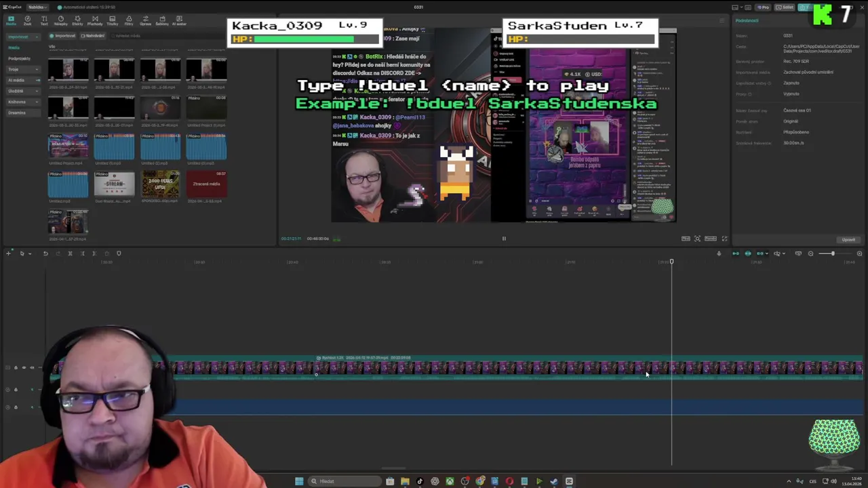Toggle preview axis icon with dropdown
The image size is (868, 488).
point(778,253)
